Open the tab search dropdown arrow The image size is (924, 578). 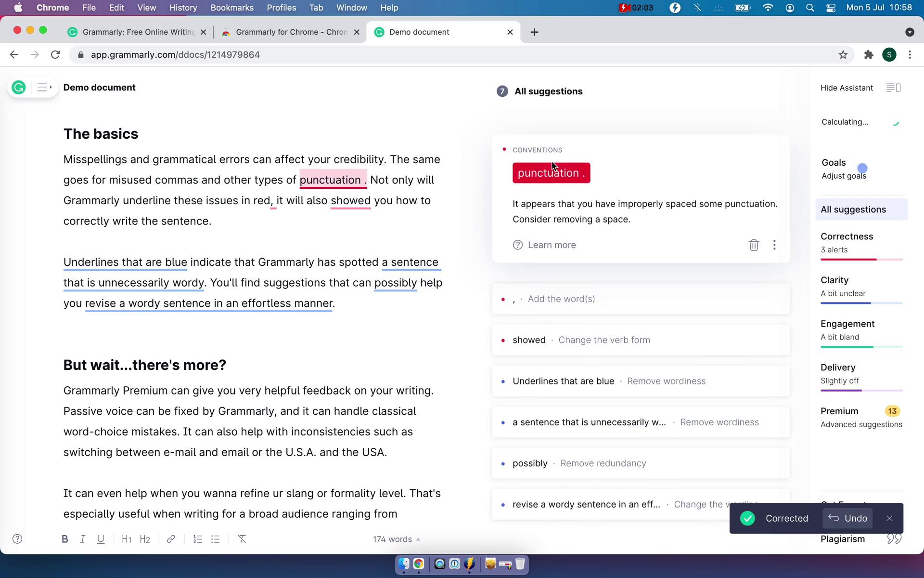click(910, 32)
